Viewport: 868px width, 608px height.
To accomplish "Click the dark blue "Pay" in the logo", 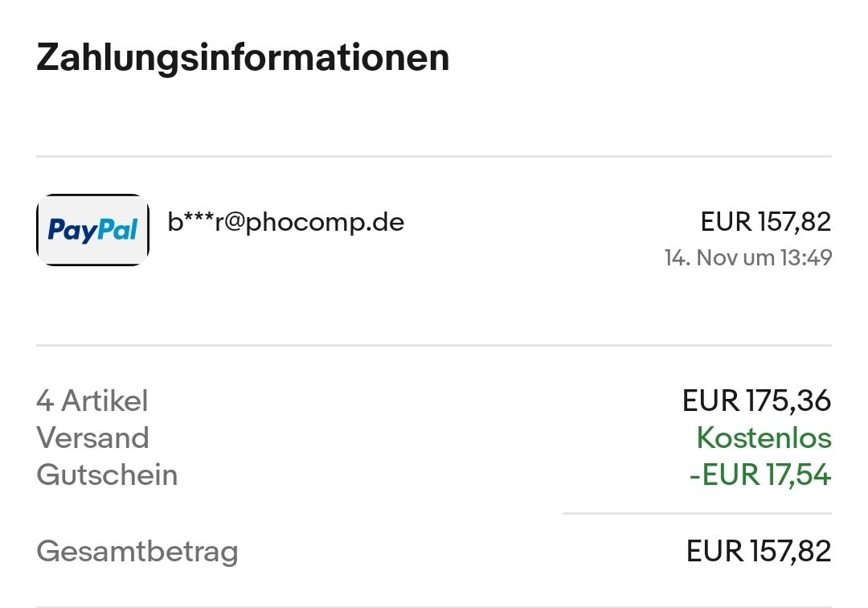I will click(70, 232).
